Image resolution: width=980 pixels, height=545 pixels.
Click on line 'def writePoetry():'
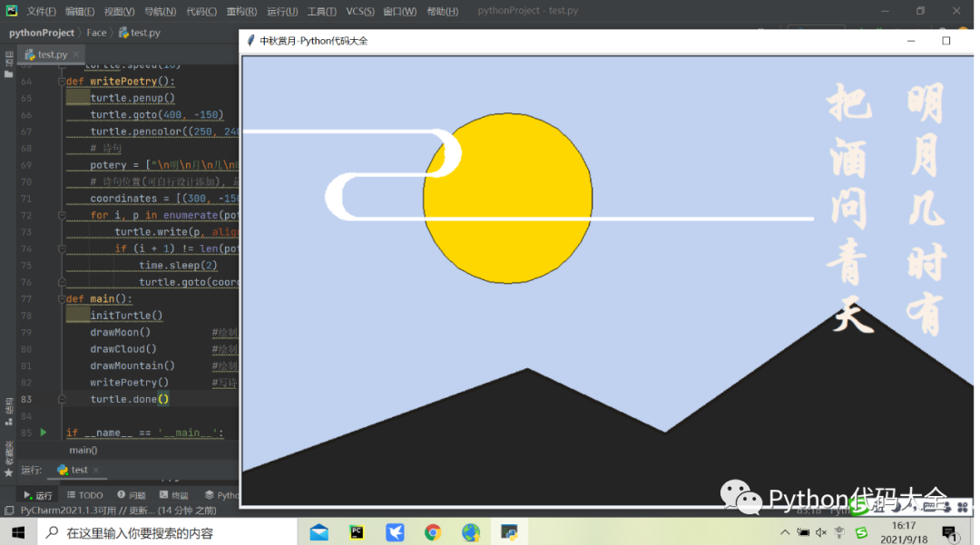pyautogui.click(x=121, y=81)
